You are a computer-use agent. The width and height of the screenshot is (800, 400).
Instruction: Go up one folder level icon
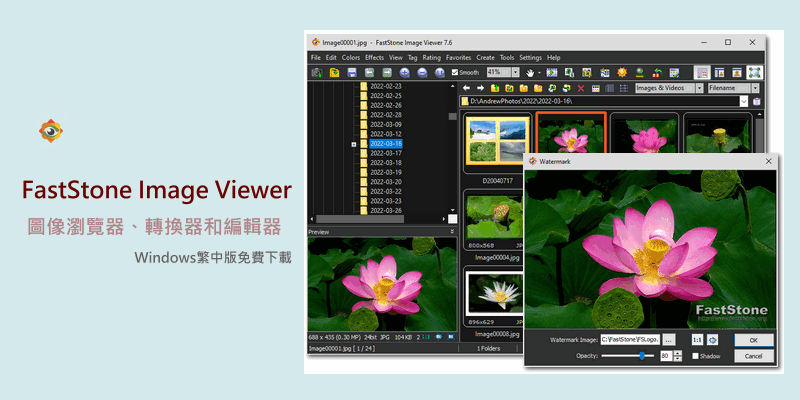(494, 88)
